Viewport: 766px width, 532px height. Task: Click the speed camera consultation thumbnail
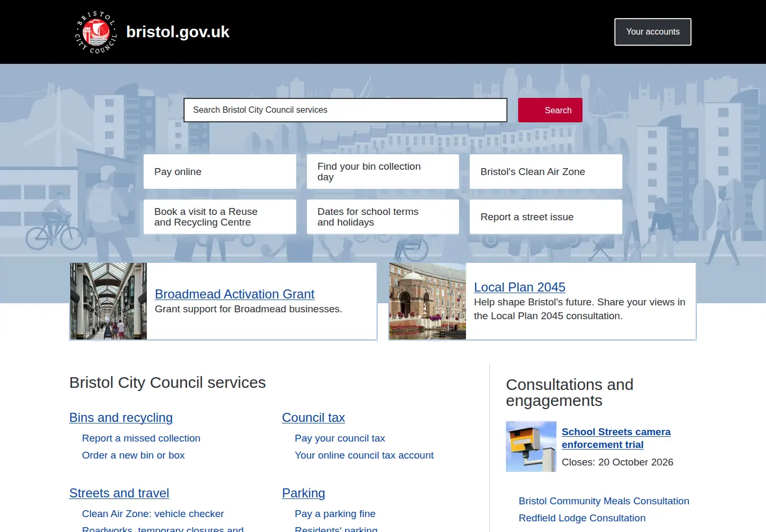(531, 446)
